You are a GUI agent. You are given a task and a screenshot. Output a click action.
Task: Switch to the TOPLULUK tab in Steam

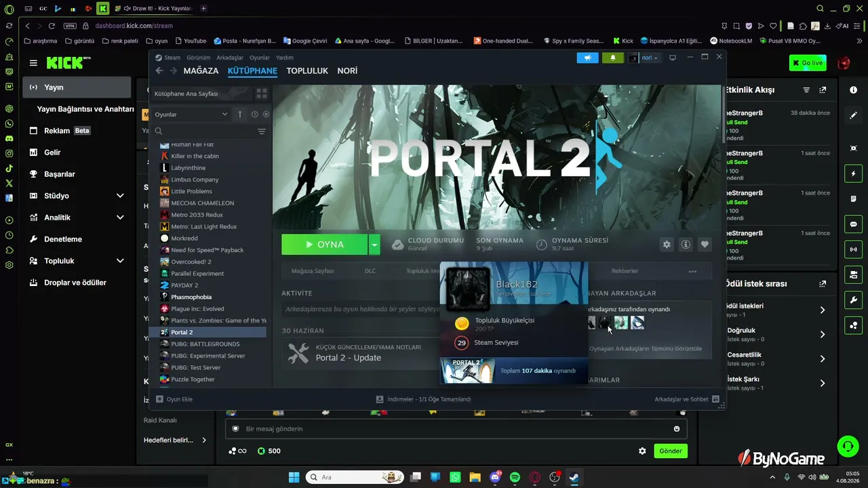(307, 70)
